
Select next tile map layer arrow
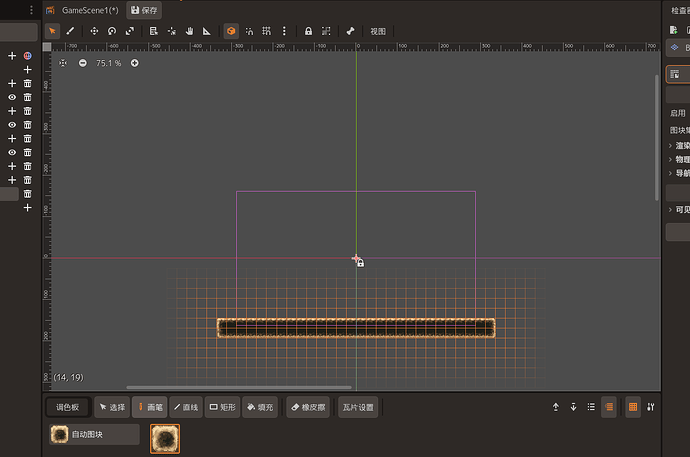(573, 407)
